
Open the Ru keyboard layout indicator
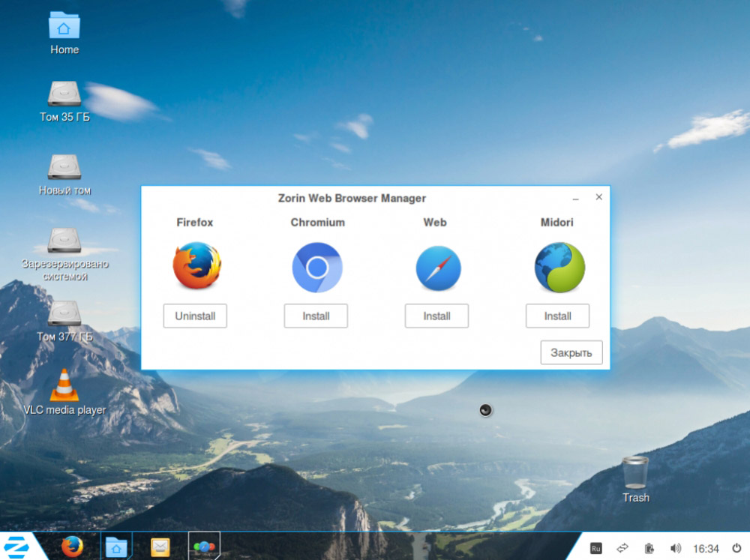595,549
